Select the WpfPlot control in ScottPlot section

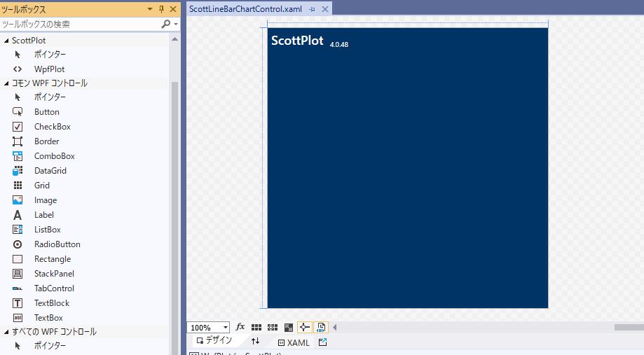49,69
